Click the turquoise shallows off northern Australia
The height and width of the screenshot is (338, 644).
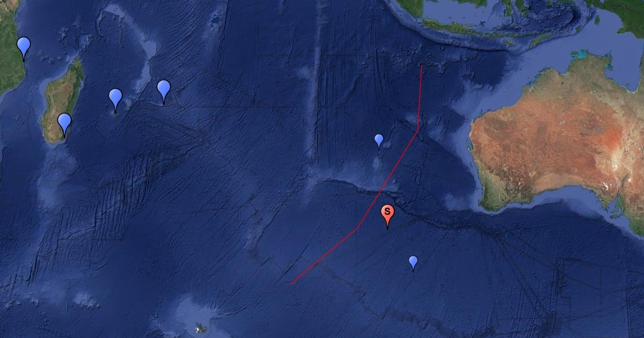[580, 55]
